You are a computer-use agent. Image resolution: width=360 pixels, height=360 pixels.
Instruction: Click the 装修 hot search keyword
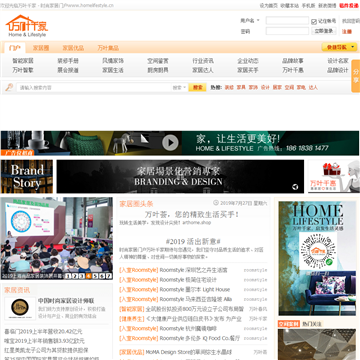pyautogui.click(x=229, y=87)
